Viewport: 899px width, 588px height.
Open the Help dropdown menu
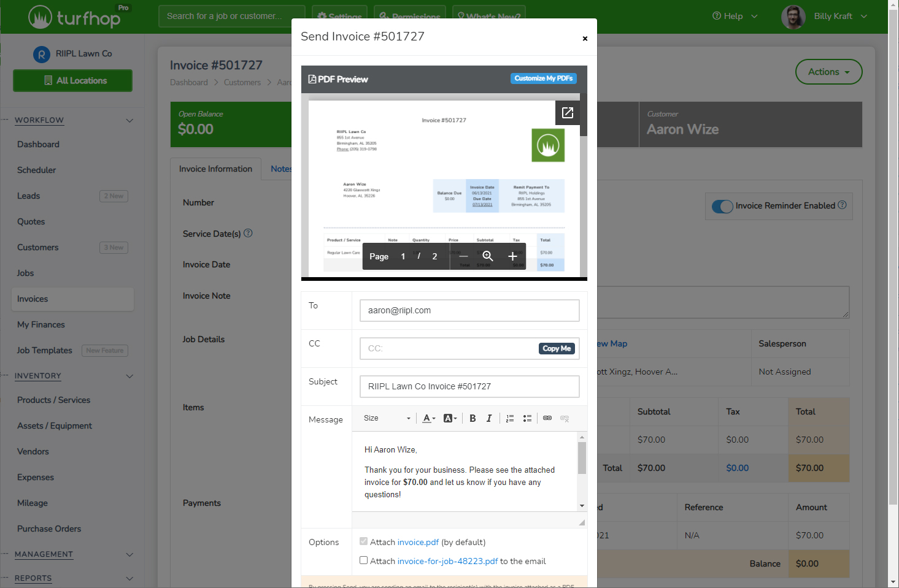735,16
